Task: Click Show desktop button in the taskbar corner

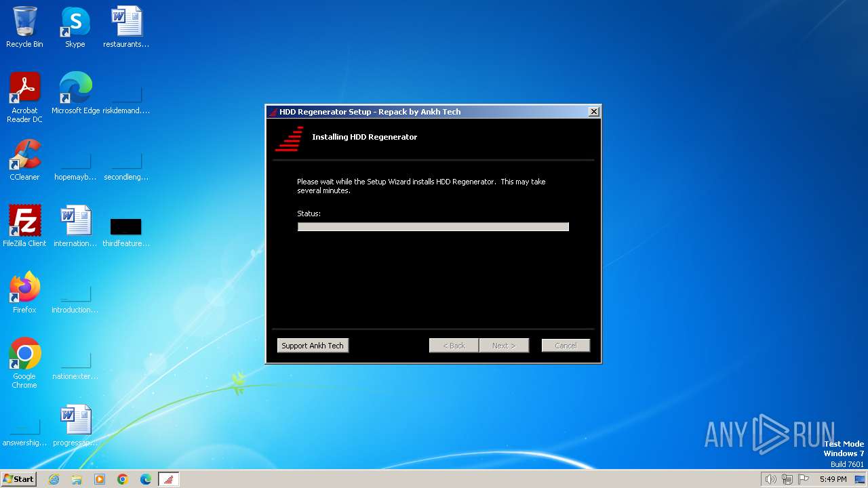Action: (861, 479)
